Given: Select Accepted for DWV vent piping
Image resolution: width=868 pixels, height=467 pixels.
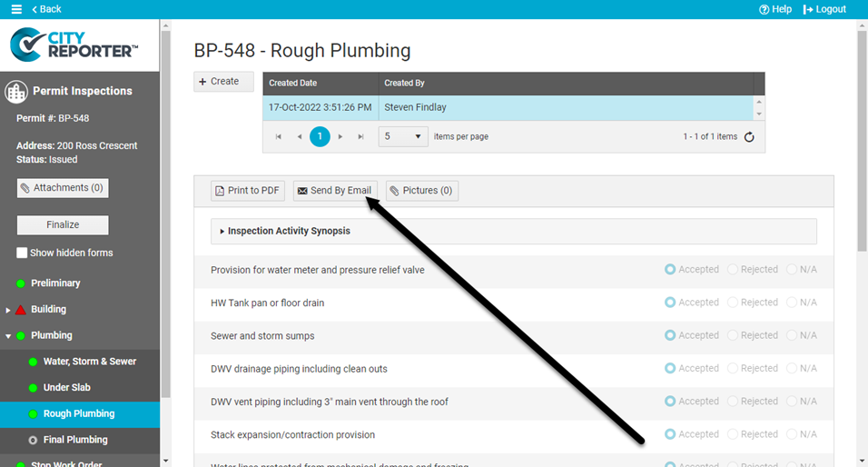Looking at the screenshot, I should pos(671,401).
